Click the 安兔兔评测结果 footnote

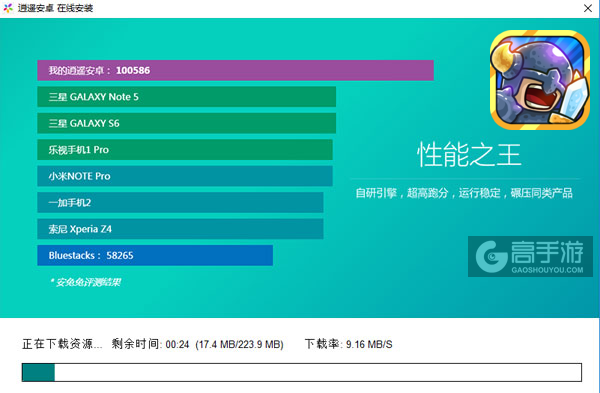(x=86, y=282)
